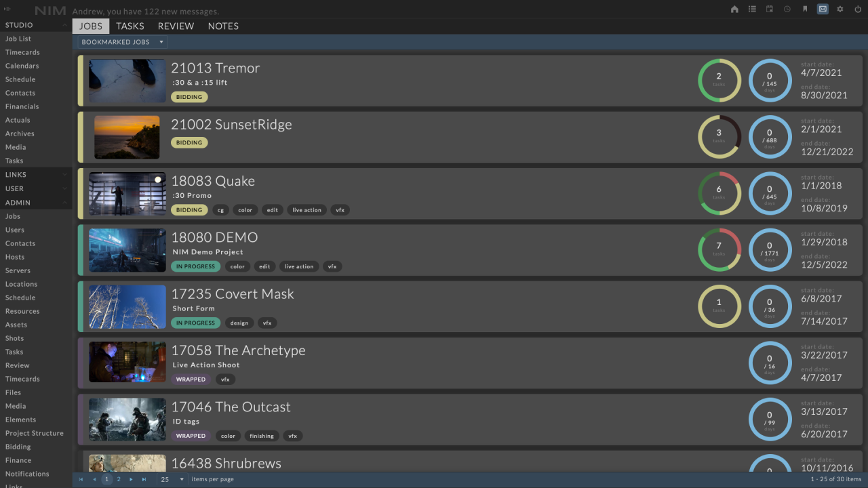
Task: Open the clock timecard icon
Action: (x=787, y=9)
